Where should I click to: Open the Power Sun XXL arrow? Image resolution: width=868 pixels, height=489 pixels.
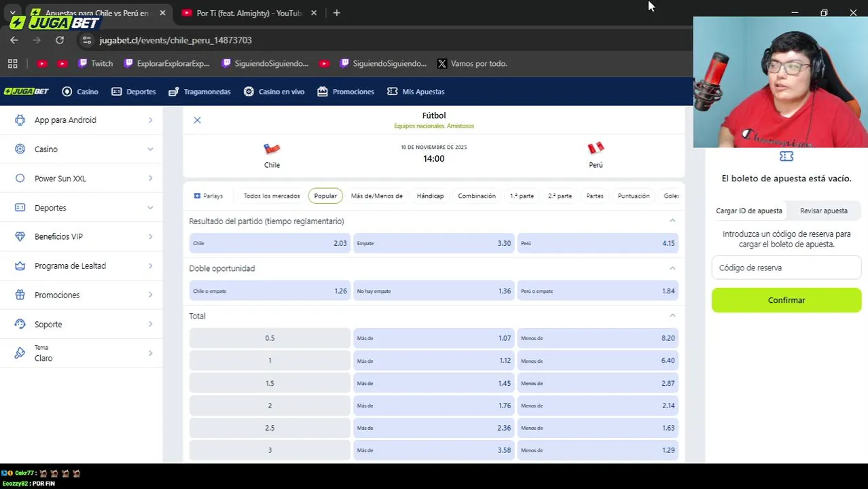150,179
